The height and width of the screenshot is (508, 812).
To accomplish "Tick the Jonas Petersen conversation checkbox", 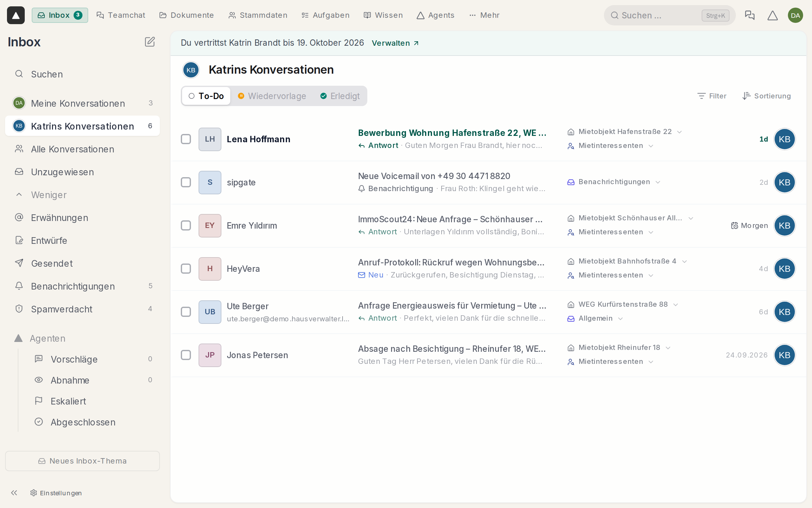I will click(186, 355).
